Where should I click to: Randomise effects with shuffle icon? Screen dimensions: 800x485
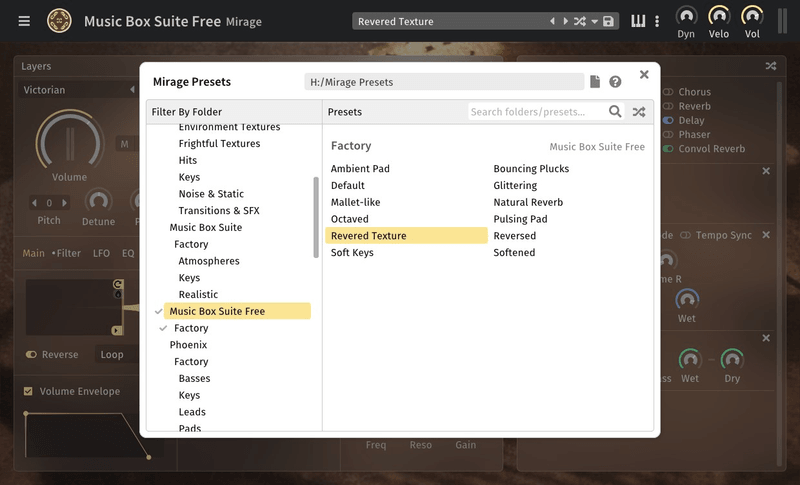(x=771, y=66)
